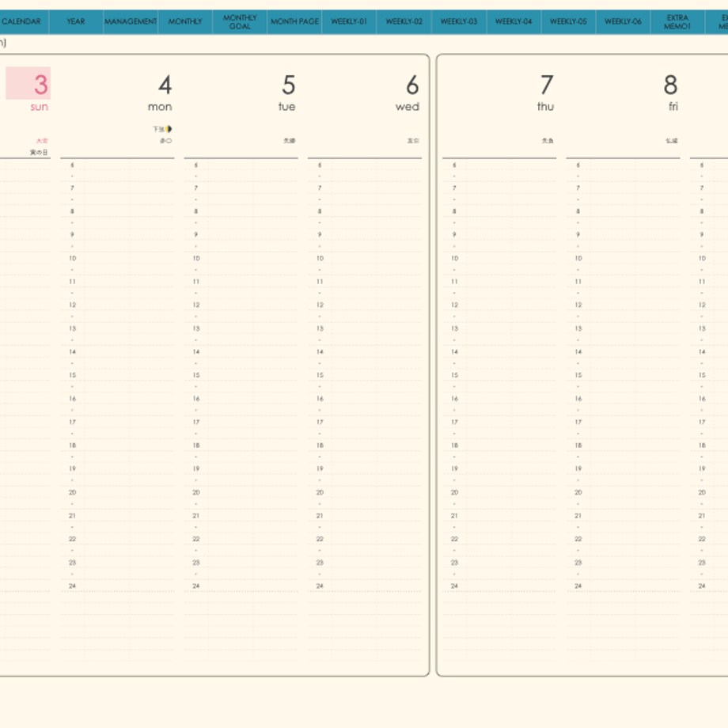The image size is (728, 728).
Task: Open the EXTRA MEMO1 tab
Action: tap(678, 22)
